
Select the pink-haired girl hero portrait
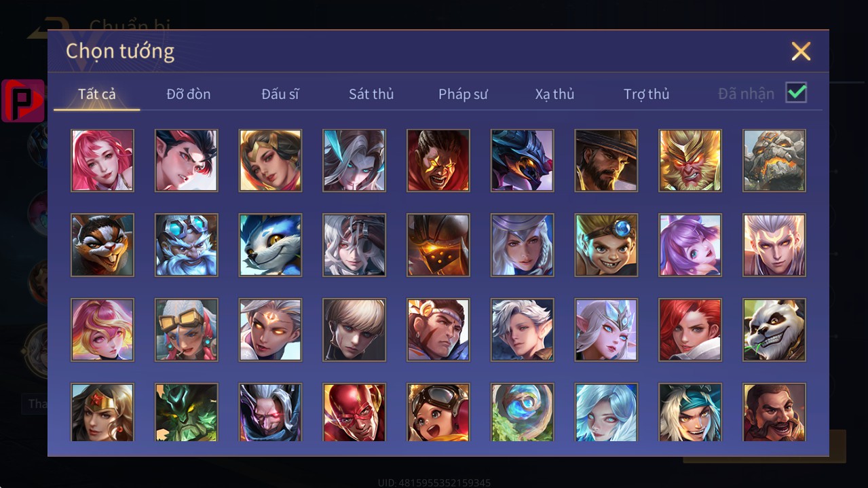coord(102,160)
